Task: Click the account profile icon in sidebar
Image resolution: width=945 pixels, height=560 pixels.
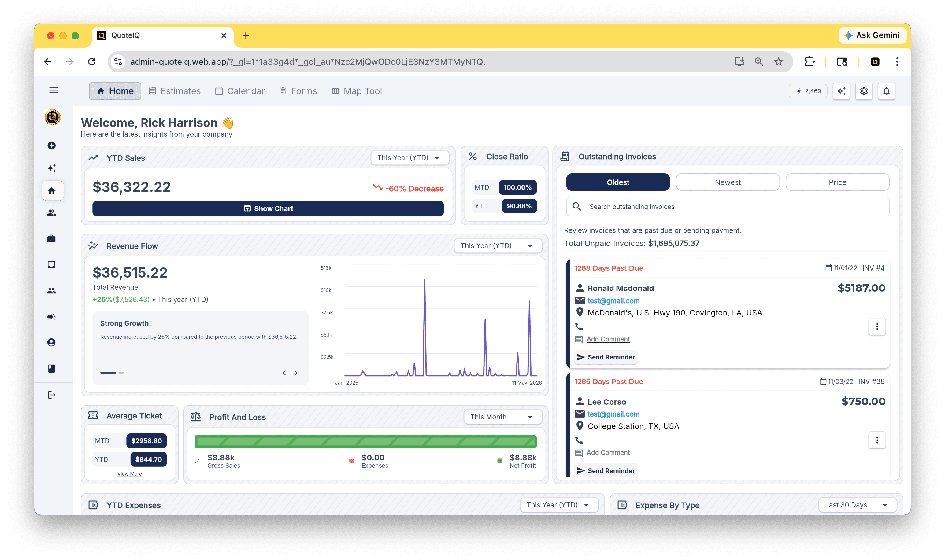Action: click(x=52, y=343)
